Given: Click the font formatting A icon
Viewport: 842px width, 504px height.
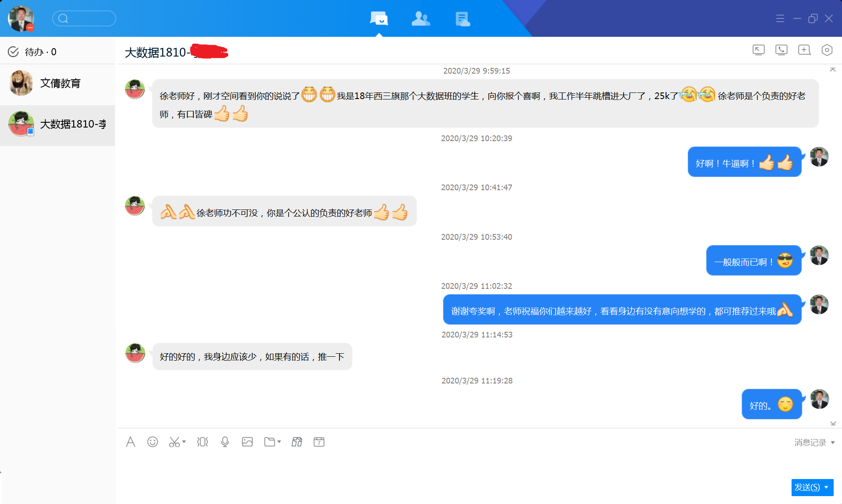Looking at the screenshot, I should point(130,442).
